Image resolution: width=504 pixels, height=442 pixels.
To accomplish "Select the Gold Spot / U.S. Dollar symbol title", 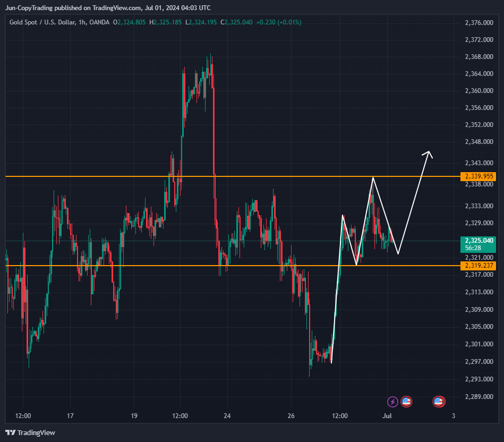I will pos(42,22).
